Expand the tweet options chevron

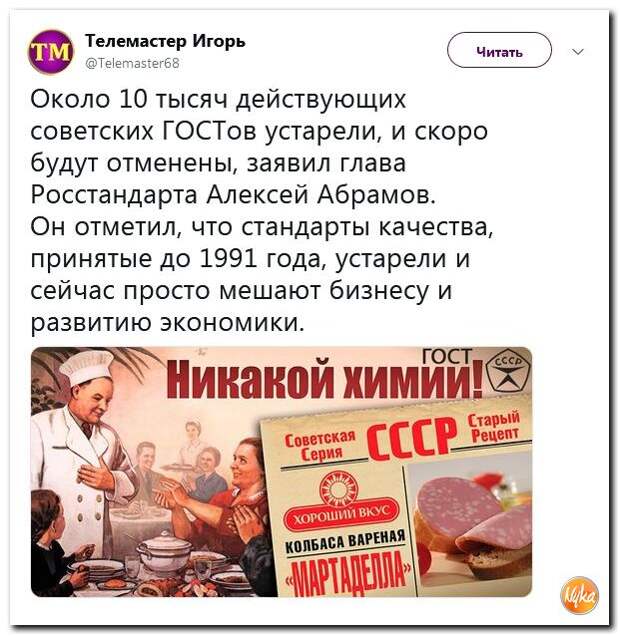(578, 52)
